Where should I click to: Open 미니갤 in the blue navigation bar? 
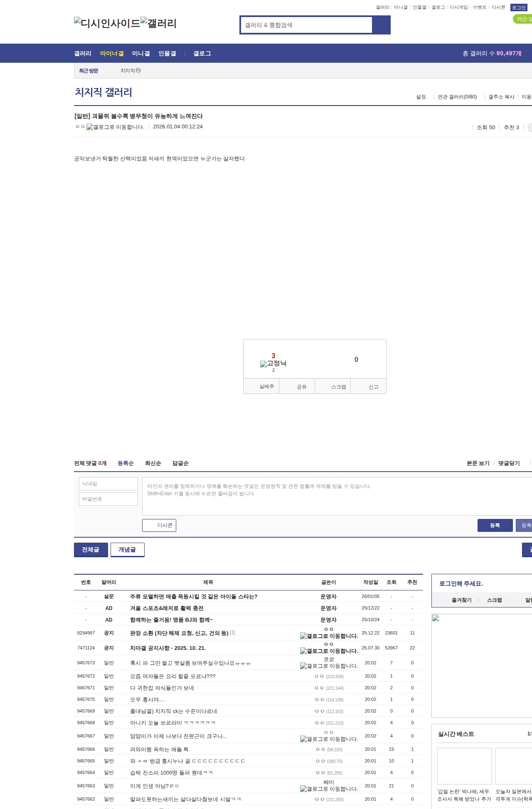[x=141, y=53]
